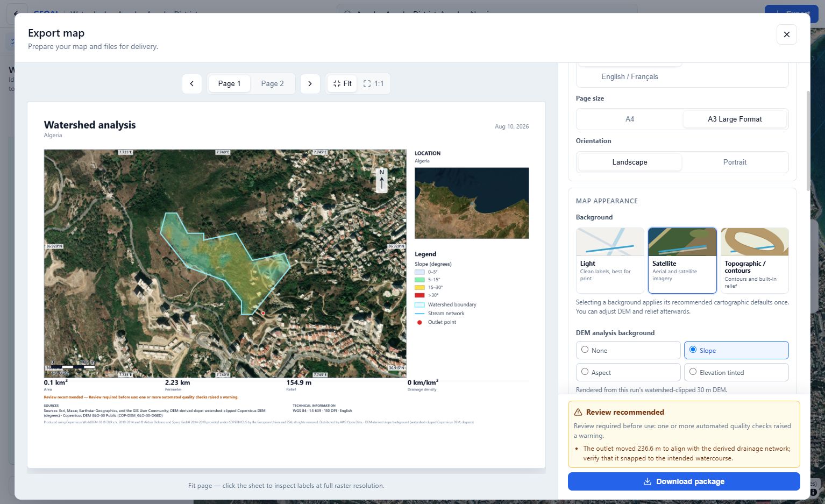Click the Watershed analysis sheet title

(x=90, y=125)
